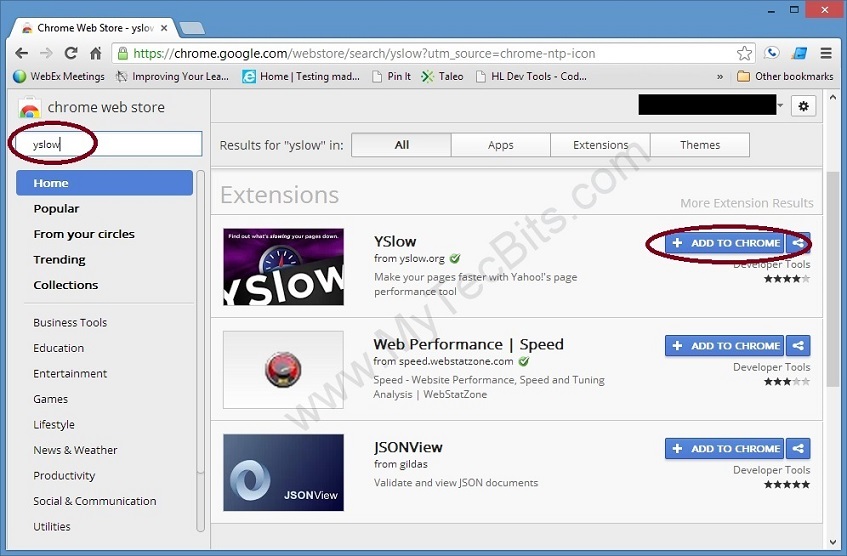Filter results by Themes
The image size is (847, 556).
tap(700, 145)
